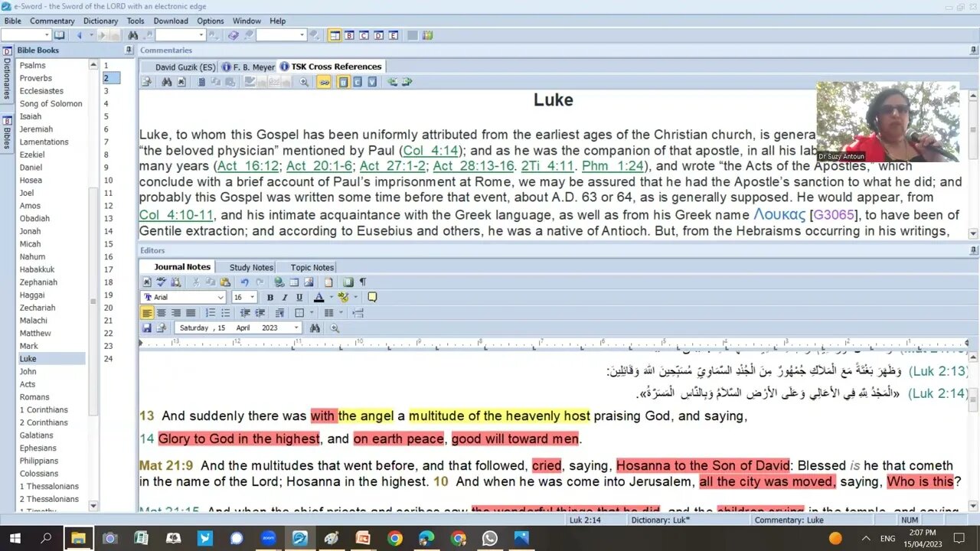Open highlight color dropdown arrow
Viewport: 980px width, 551px height.
pos(355,297)
